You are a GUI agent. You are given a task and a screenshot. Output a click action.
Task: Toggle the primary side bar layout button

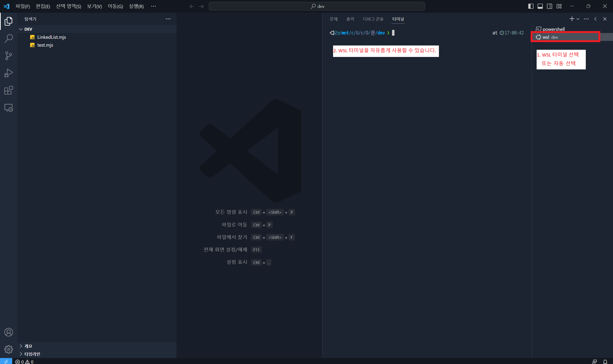click(531, 6)
